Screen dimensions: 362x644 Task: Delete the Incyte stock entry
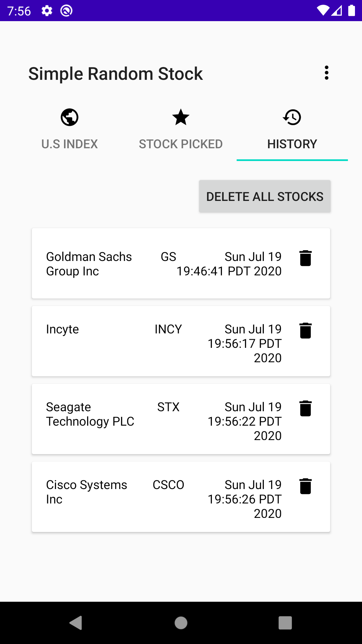tap(305, 331)
